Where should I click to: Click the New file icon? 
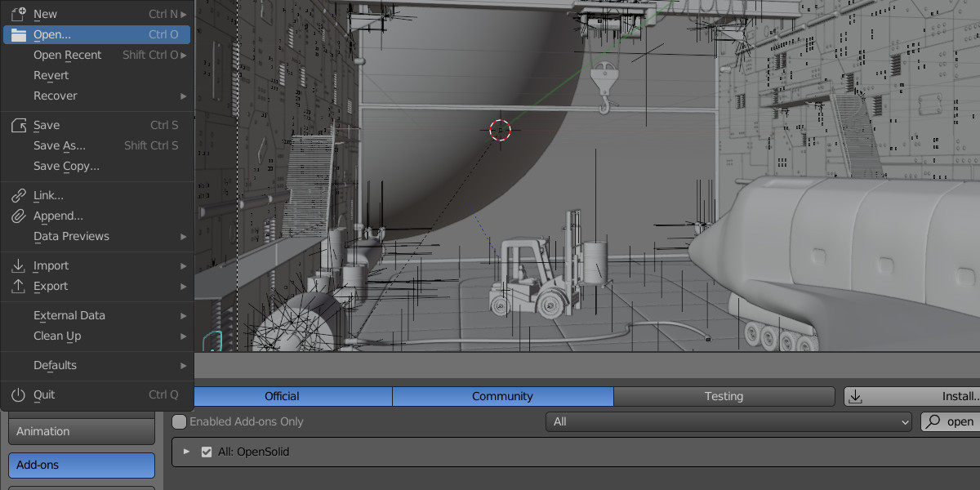click(18, 14)
